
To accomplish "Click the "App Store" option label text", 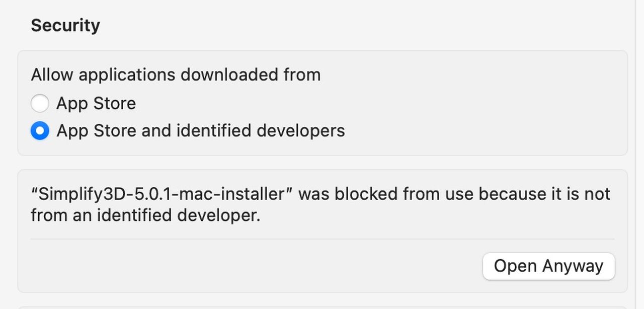I will click(96, 104).
